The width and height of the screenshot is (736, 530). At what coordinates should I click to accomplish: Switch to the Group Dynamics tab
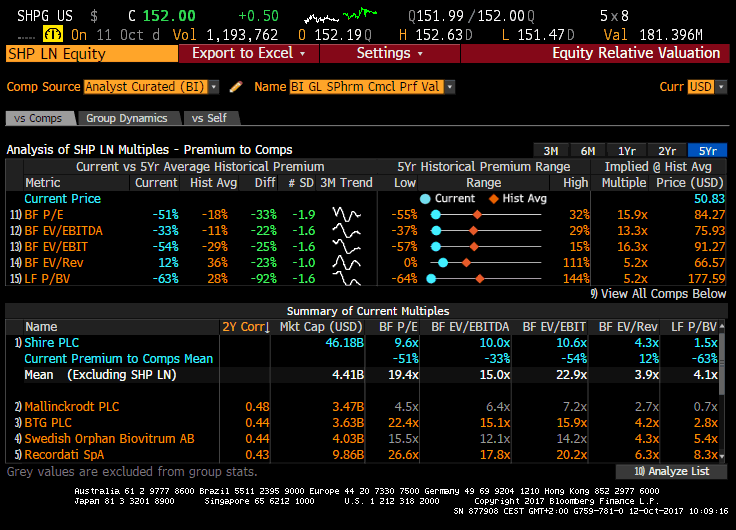[127, 118]
